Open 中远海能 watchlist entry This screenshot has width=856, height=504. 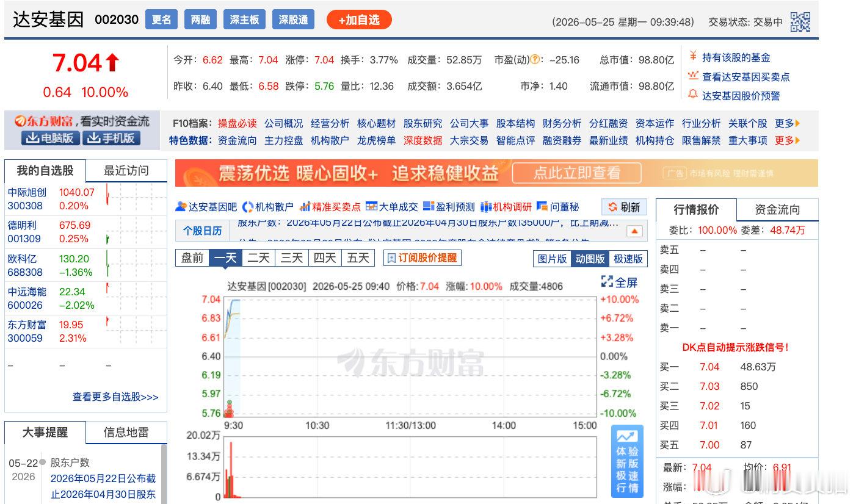click(x=27, y=292)
